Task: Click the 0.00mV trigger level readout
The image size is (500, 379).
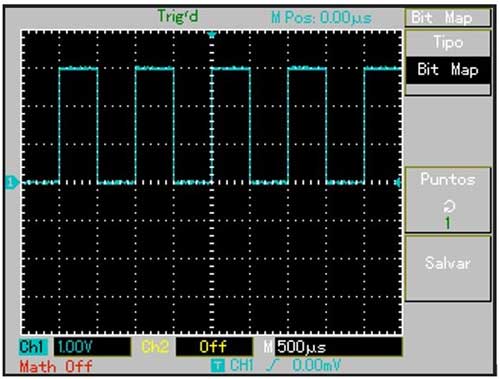Action: (x=316, y=366)
